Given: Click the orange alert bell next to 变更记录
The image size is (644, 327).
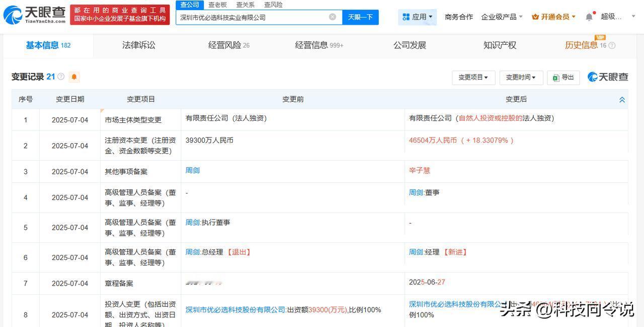Looking at the screenshot, I should [x=74, y=77].
